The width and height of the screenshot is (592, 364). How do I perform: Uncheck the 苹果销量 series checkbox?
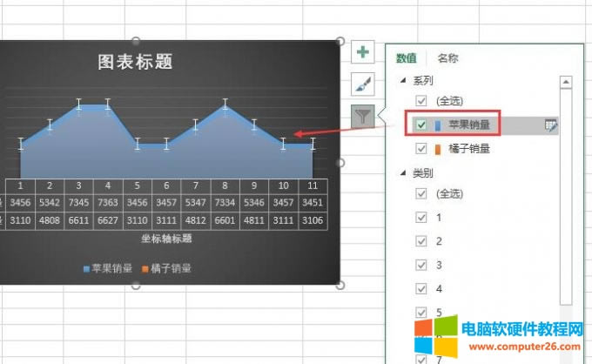coord(422,125)
